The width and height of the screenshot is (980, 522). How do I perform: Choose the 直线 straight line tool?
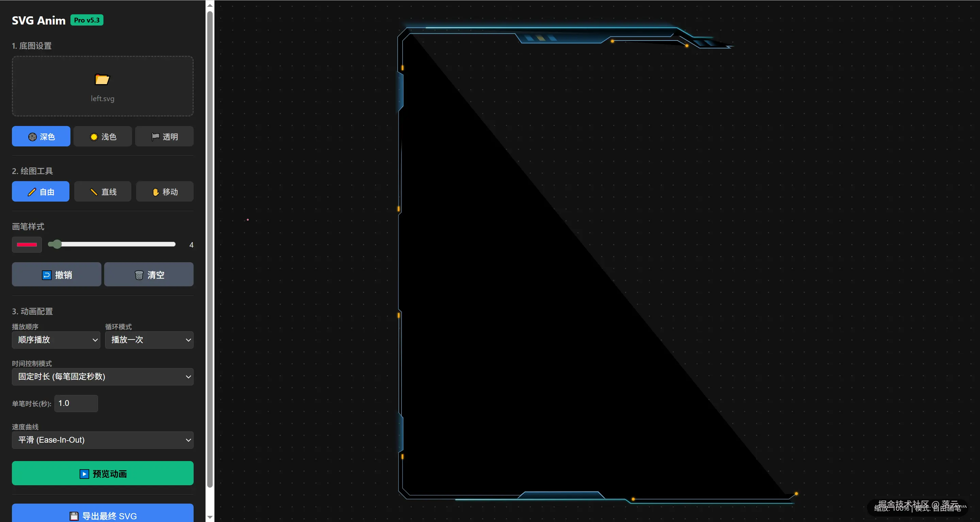point(103,191)
